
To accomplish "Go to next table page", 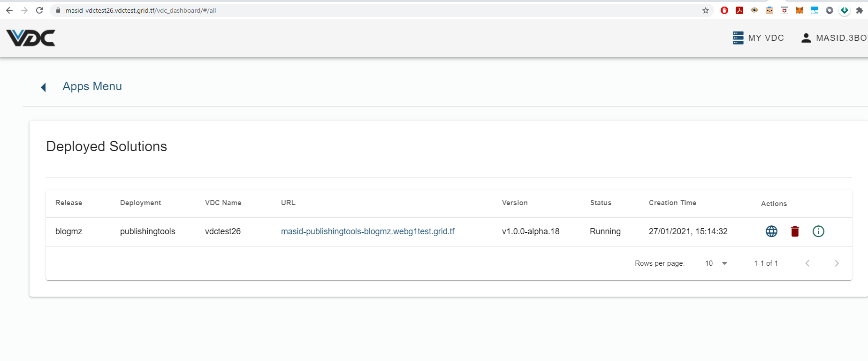I will (837, 263).
